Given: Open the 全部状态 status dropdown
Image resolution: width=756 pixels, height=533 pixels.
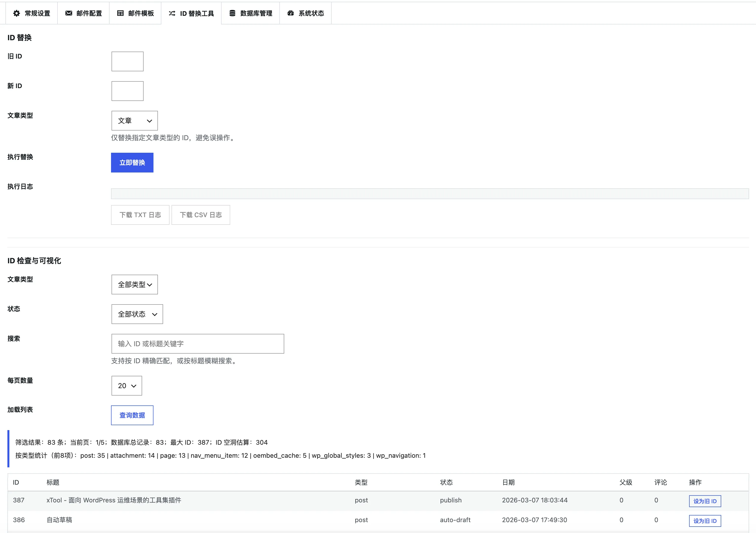Looking at the screenshot, I should [x=137, y=314].
